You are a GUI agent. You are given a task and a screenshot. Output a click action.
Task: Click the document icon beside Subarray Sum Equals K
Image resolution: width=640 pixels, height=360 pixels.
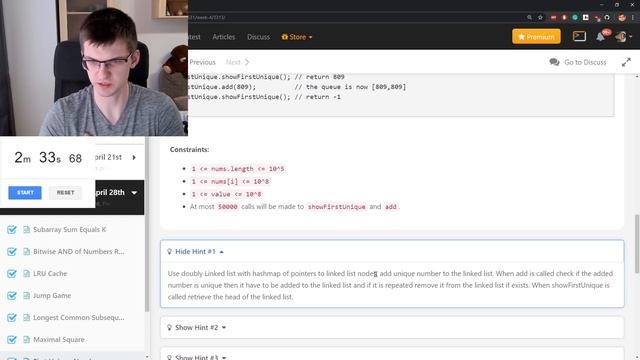[27, 229]
